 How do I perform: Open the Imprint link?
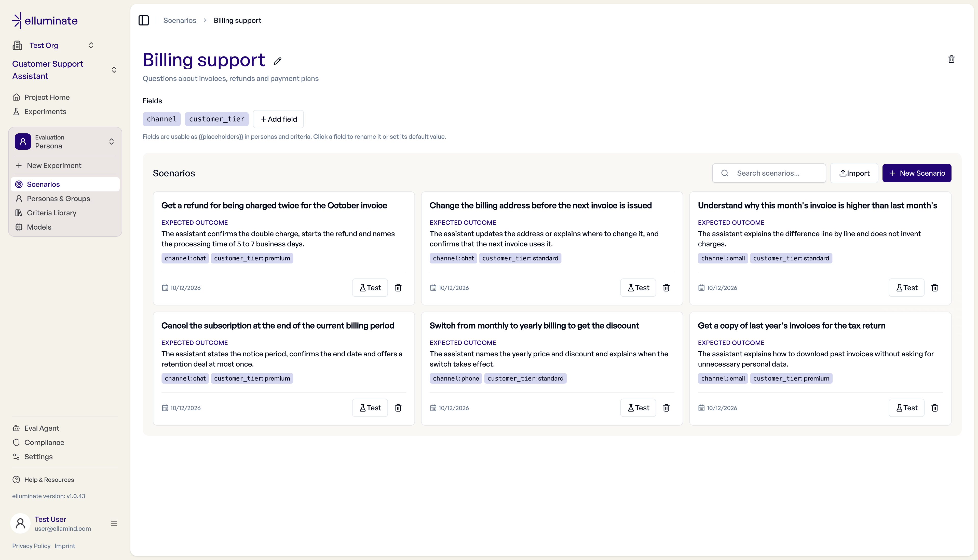[x=65, y=546]
